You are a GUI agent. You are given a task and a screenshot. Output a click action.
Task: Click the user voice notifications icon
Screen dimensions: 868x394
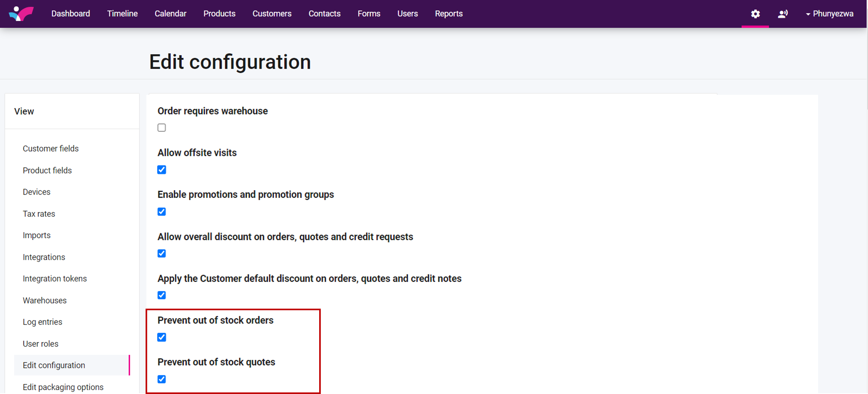(x=782, y=14)
